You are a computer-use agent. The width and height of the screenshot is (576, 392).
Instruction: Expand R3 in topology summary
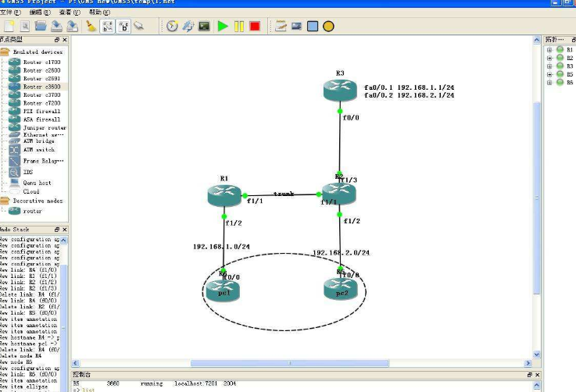(549, 66)
